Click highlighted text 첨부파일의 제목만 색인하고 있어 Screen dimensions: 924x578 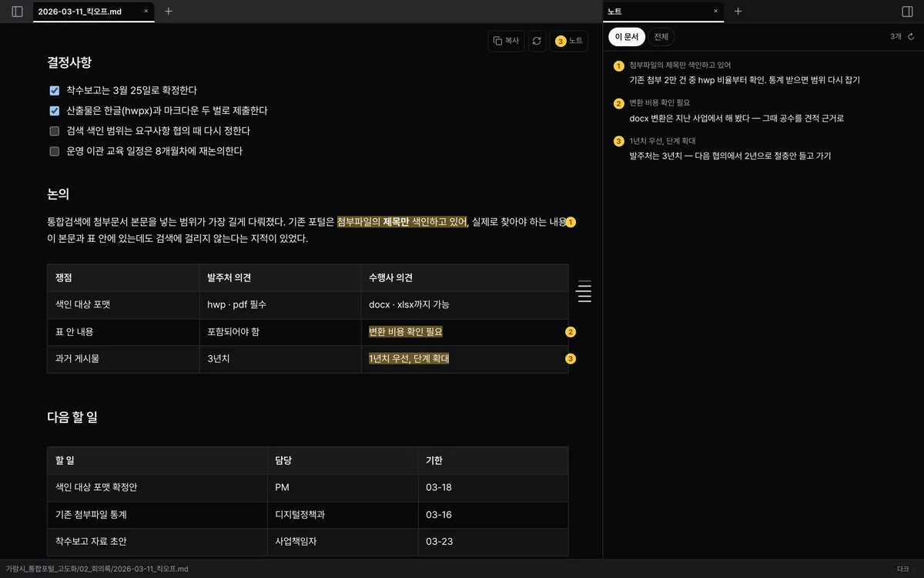click(x=402, y=222)
